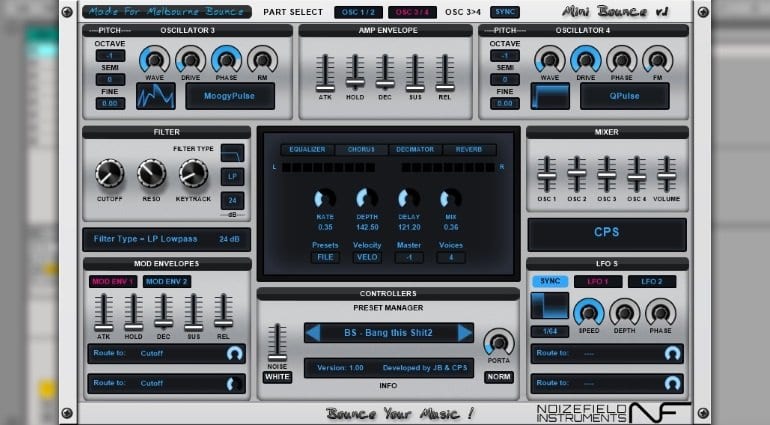Toggle the VELO velocity button

367,257
